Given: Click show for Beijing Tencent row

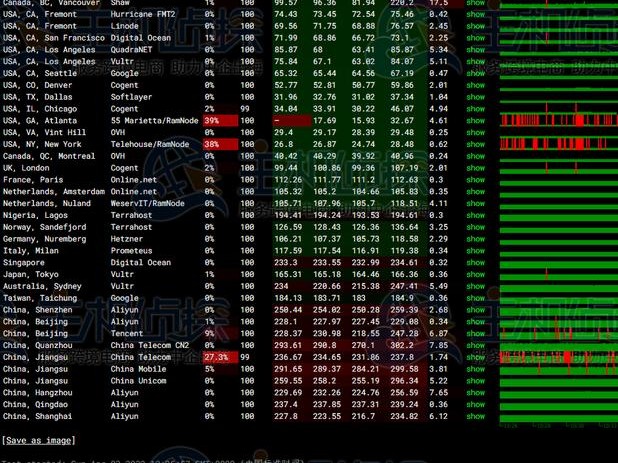Looking at the screenshot, I should pyautogui.click(x=476, y=333).
